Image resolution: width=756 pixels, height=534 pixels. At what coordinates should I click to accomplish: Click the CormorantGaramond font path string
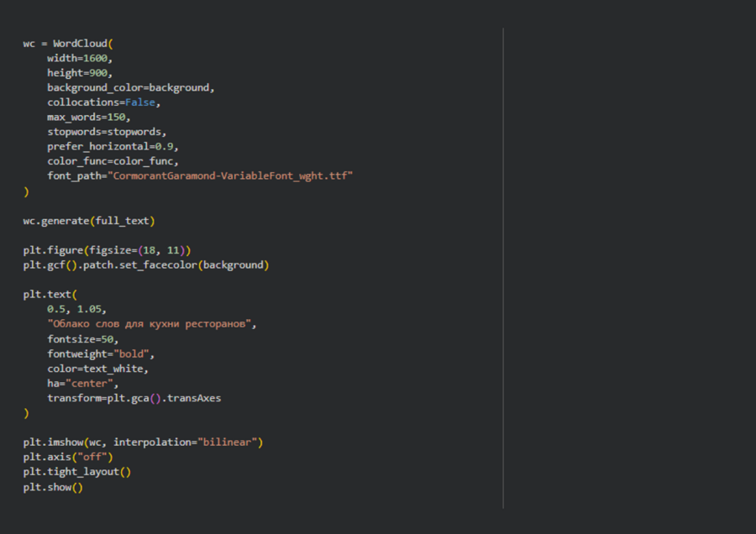230,175
